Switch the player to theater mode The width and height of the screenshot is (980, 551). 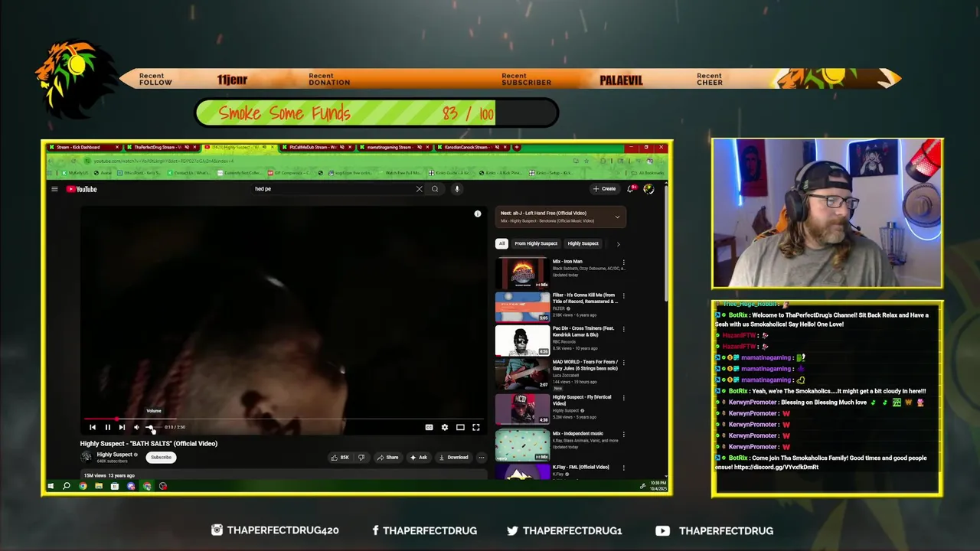460,427
